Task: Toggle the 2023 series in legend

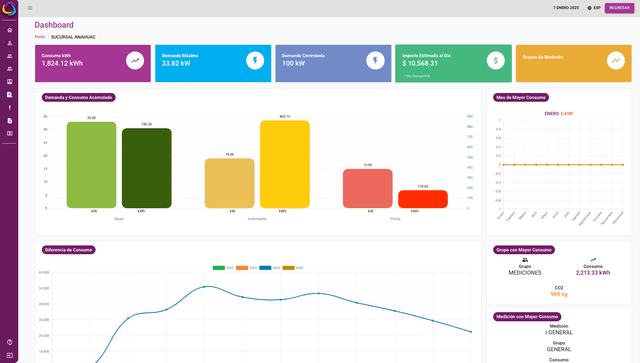Action: (x=247, y=268)
